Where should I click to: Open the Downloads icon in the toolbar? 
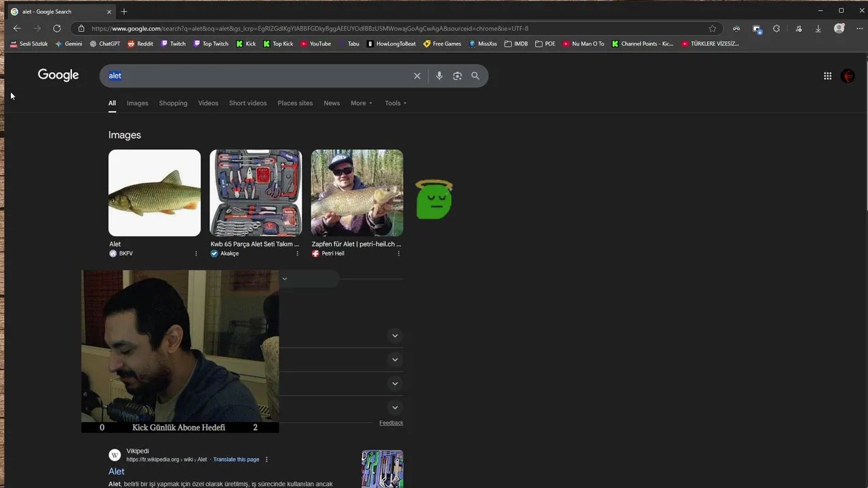click(818, 28)
